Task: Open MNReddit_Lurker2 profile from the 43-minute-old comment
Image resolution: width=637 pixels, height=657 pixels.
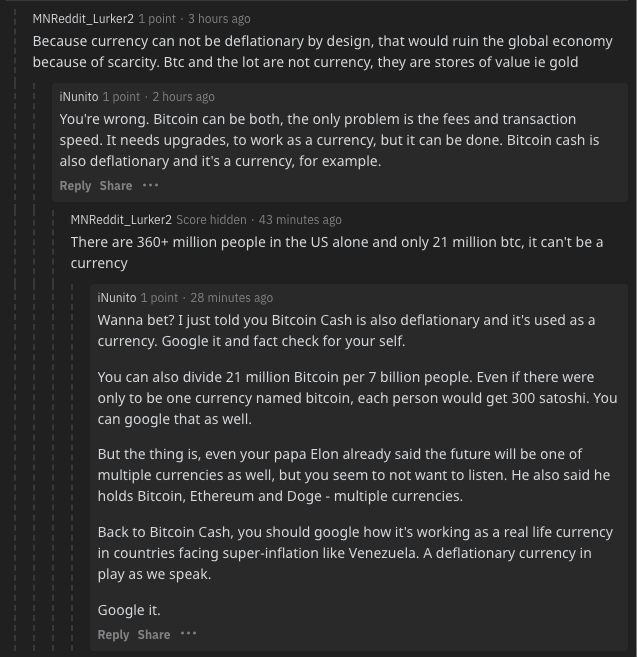Action: [121, 220]
